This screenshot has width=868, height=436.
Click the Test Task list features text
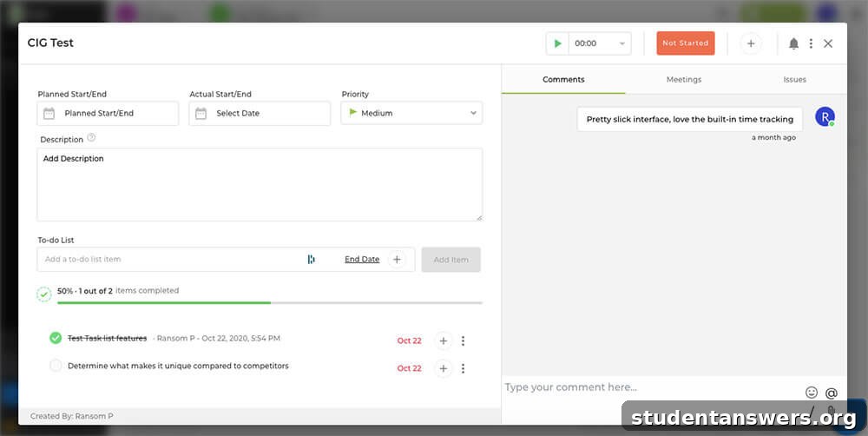(x=108, y=338)
